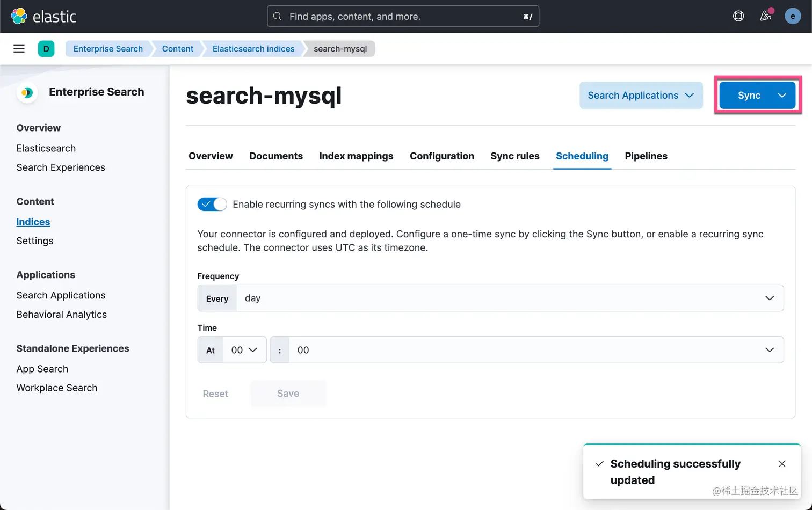This screenshot has width=812, height=510.
Task: Open the Pipelines tab
Action: point(646,156)
